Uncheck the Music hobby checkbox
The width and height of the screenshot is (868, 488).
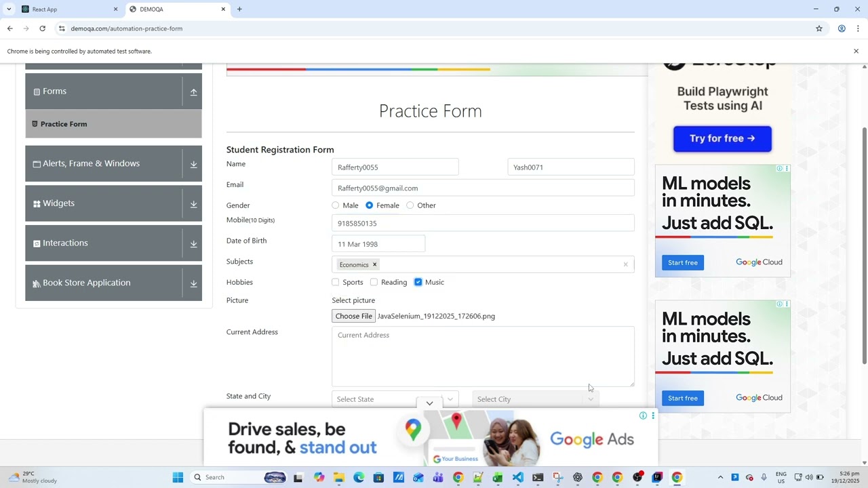tap(418, 282)
